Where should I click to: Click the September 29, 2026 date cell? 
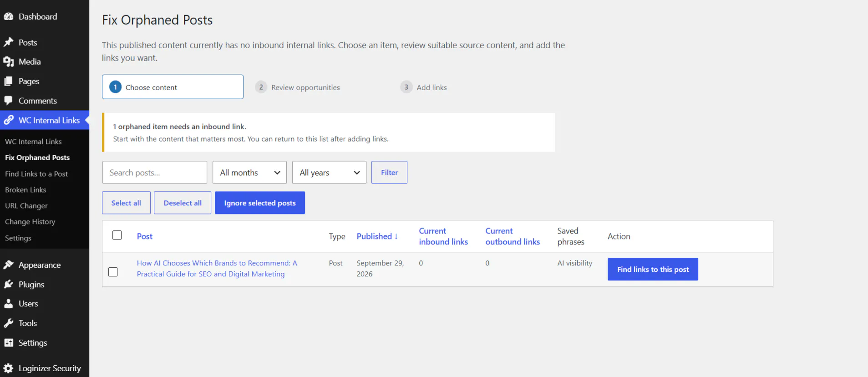pyautogui.click(x=380, y=269)
